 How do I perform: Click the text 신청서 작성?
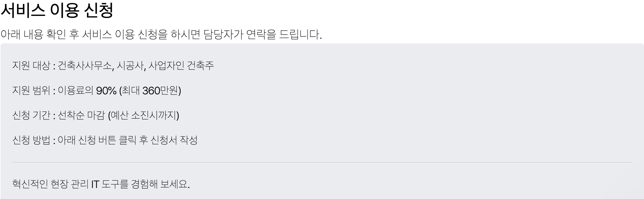pyautogui.click(x=174, y=140)
